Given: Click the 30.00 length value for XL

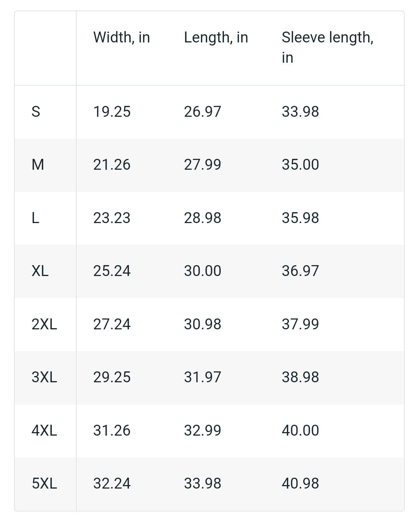Looking at the screenshot, I should pyautogui.click(x=203, y=271).
